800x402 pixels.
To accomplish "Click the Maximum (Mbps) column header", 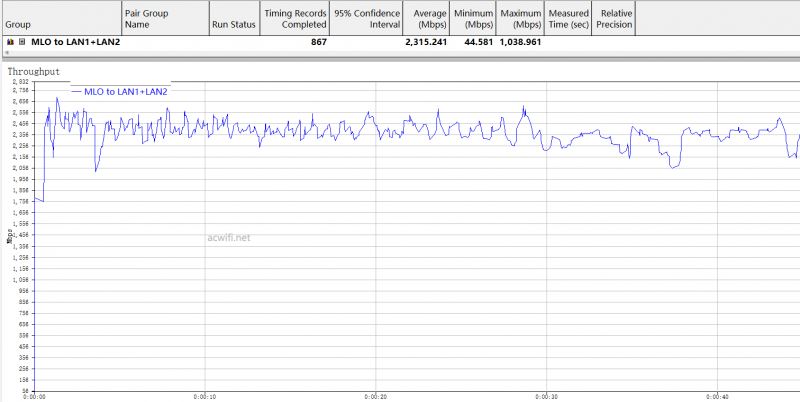I will click(521, 18).
